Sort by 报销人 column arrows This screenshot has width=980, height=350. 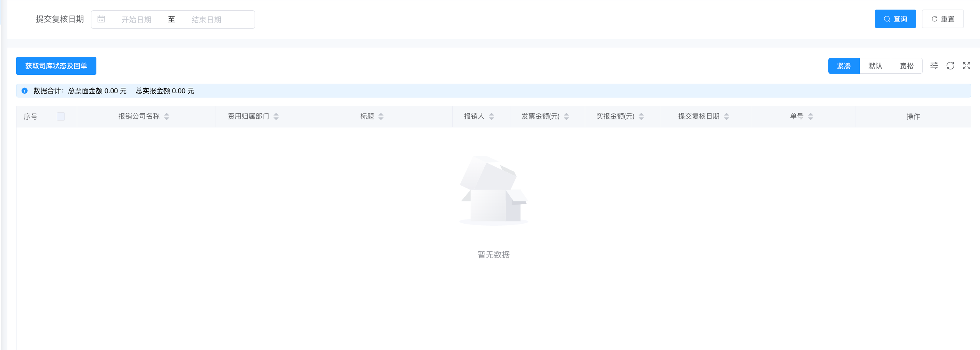tap(492, 116)
